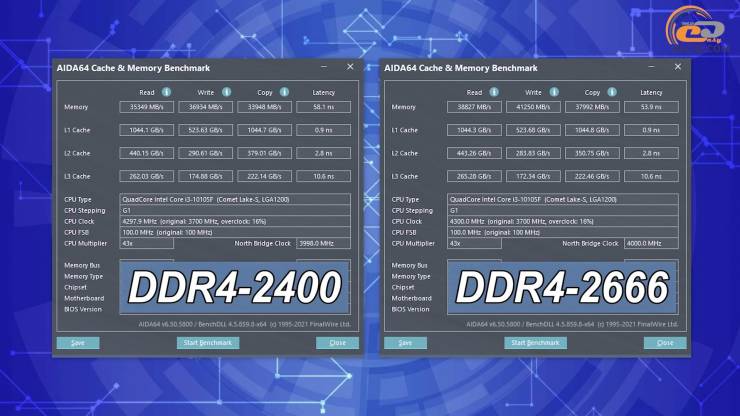
Task: Click Save button in right AIDA64 window
Action: (x=405, y=343)
